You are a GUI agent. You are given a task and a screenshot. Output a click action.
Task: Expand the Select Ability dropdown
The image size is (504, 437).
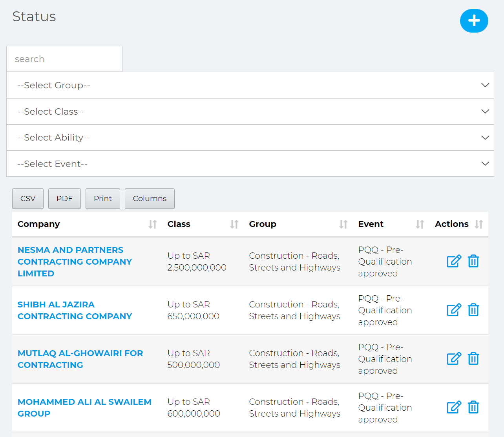coord(250,137)
